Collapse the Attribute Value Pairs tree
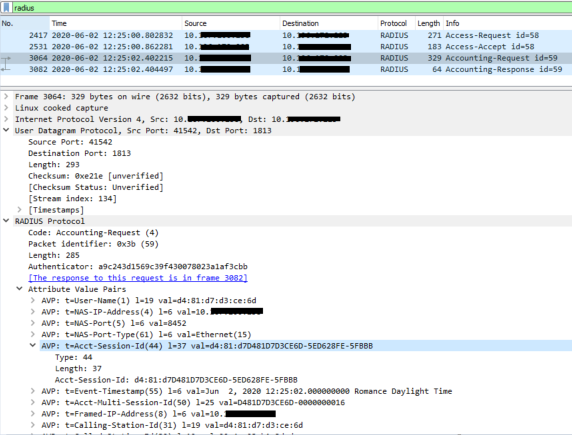 click(19, 289)
